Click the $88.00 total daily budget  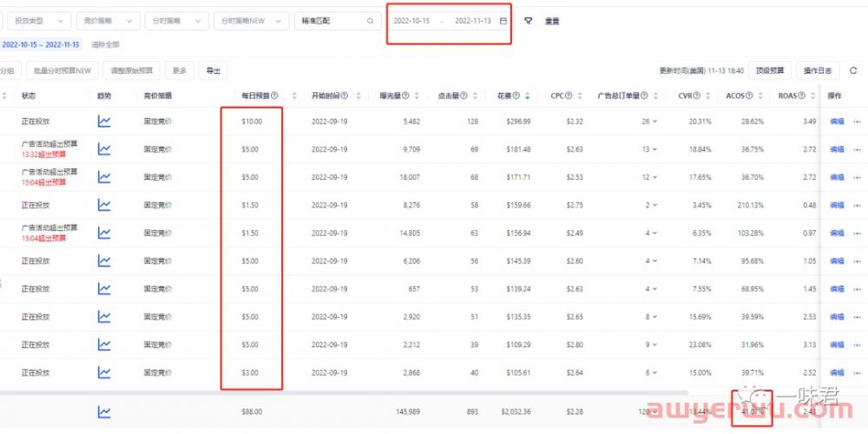coord(252,411)
